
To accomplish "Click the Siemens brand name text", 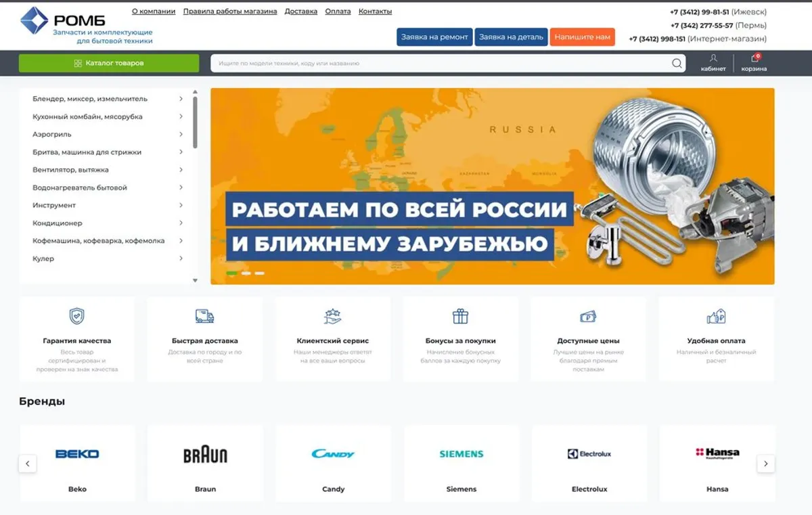I will pos(461,489).
